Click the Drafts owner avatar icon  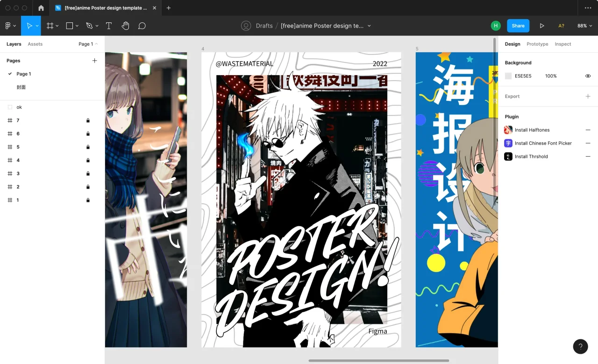tap(246, 26)
